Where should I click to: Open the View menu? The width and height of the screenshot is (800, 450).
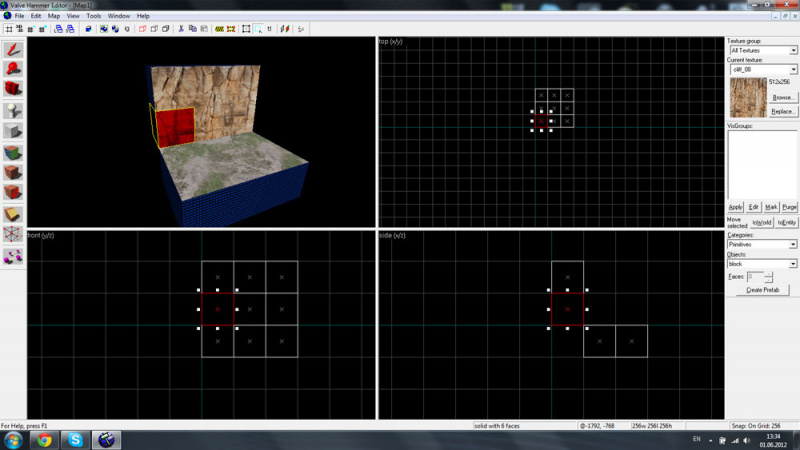73,16
